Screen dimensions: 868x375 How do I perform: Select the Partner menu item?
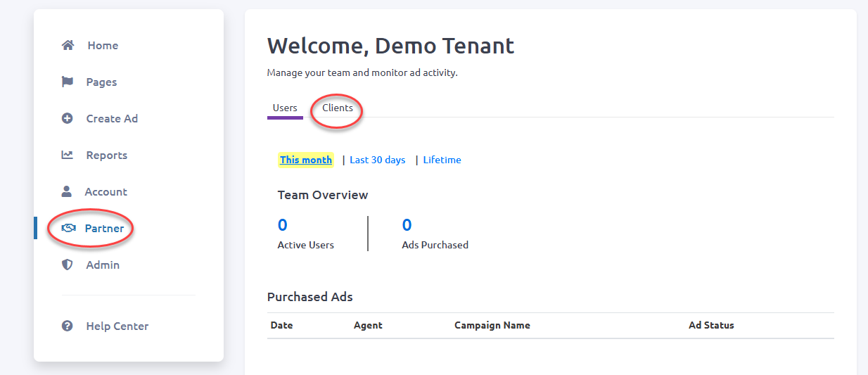pos(104,228)
